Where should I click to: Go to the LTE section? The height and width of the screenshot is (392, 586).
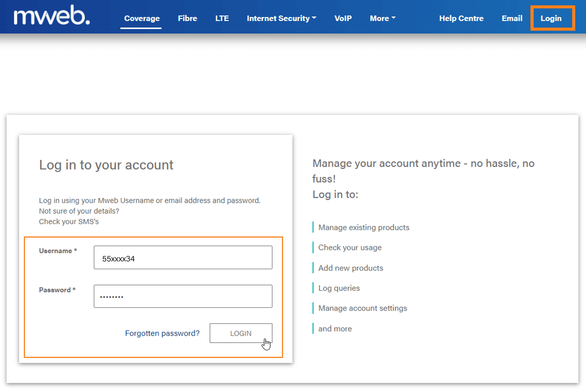[x=222, y=18]
